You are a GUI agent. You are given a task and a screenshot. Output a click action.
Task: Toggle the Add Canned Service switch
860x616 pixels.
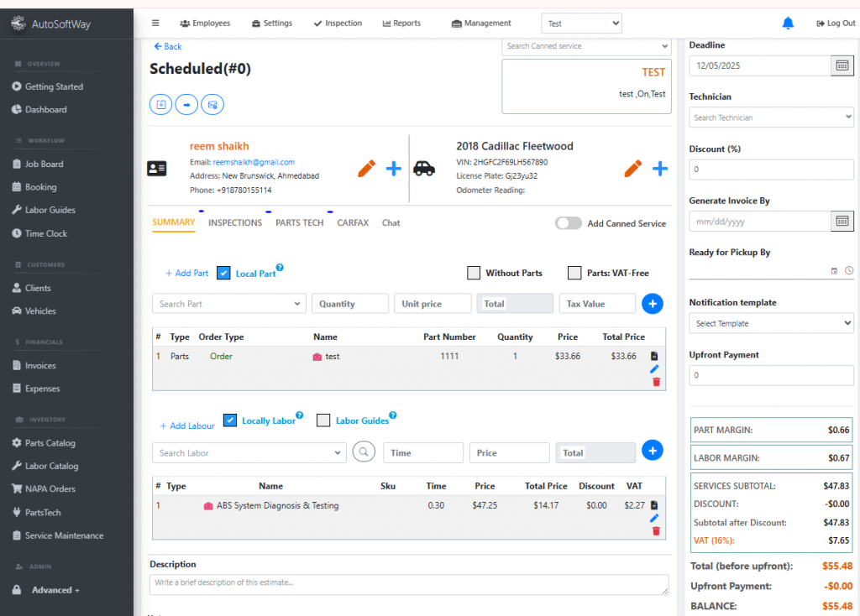(x=569, y=223)
